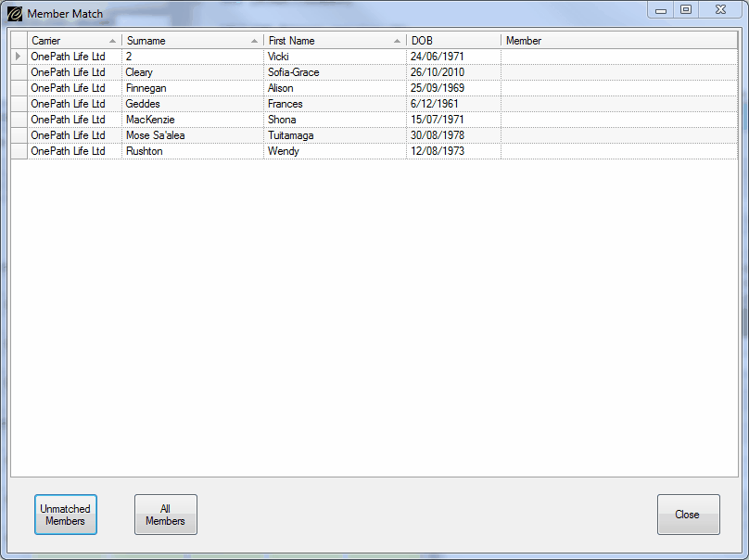Screen dimensions: 749x560
Task: Select the row header for Cleary
Action: [x=19, y=72]
